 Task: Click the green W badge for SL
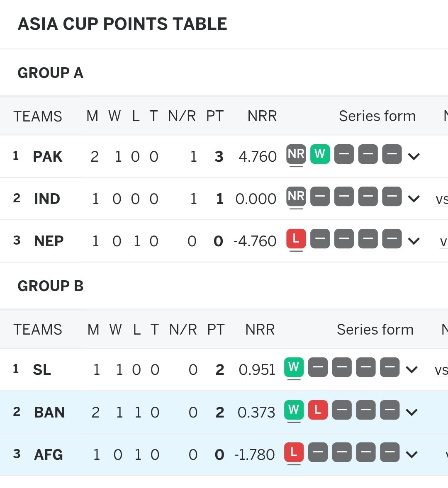coord(294,367)
